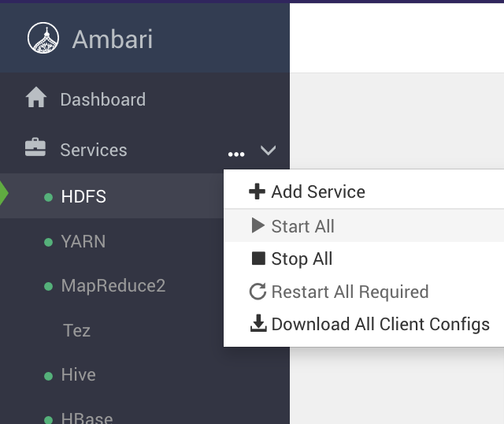Open the HBase service
Screen dimensions: 504x424
[x=87, y=418]
